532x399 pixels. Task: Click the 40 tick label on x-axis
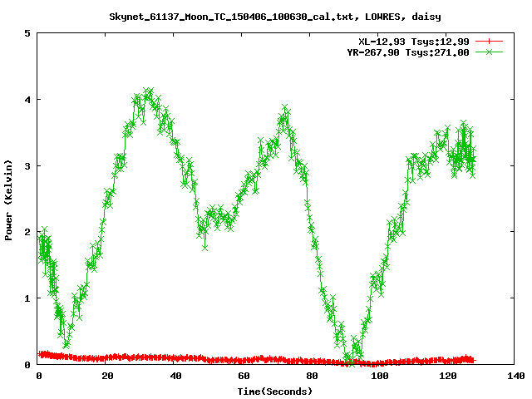[x=175, y=376]
